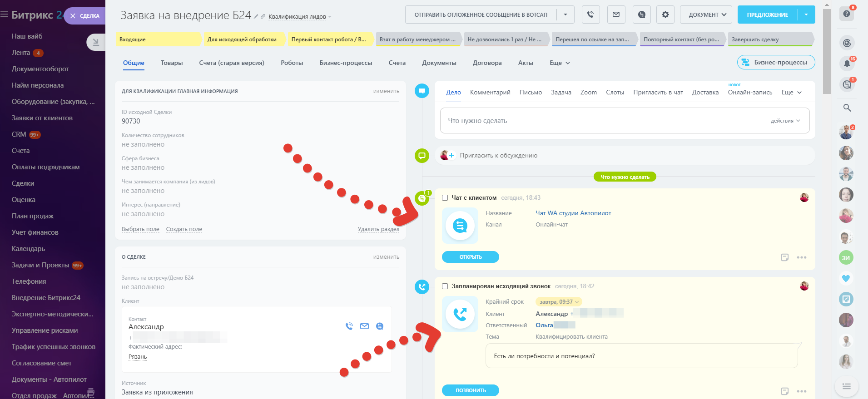
Task: Open the search magnifier in right sidebar
Action: [x=847, y=108]
